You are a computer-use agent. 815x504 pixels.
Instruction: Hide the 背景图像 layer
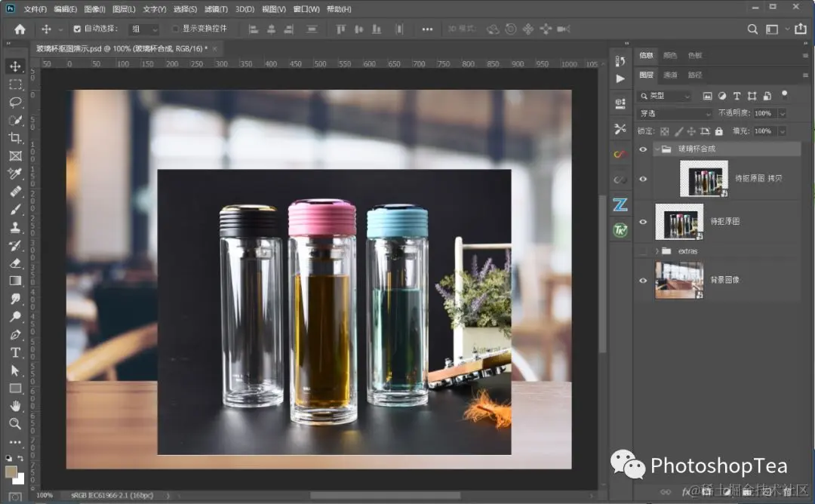[x=643, y=281]
